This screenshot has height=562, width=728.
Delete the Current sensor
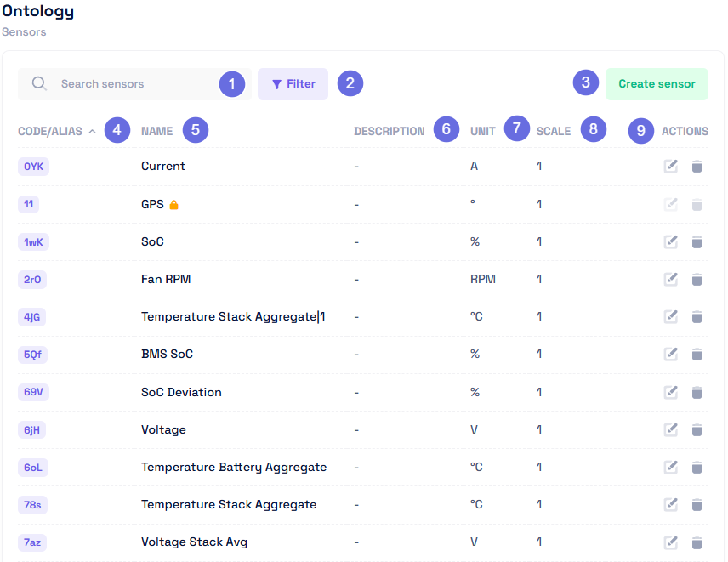[x=697, y=166]
